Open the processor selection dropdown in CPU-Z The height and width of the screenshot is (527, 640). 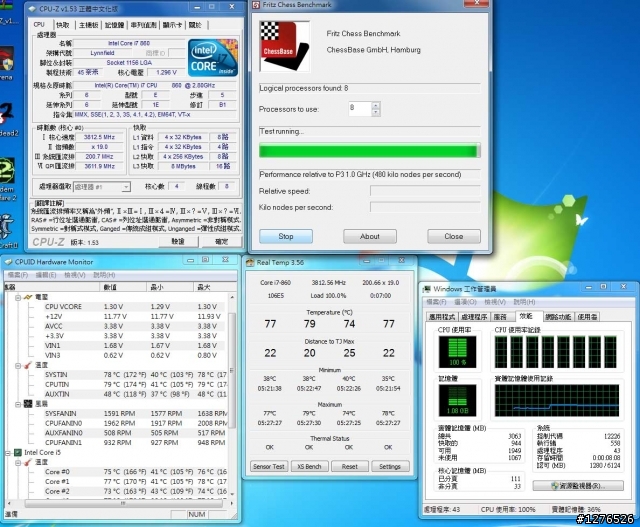[x=102, y=187]
